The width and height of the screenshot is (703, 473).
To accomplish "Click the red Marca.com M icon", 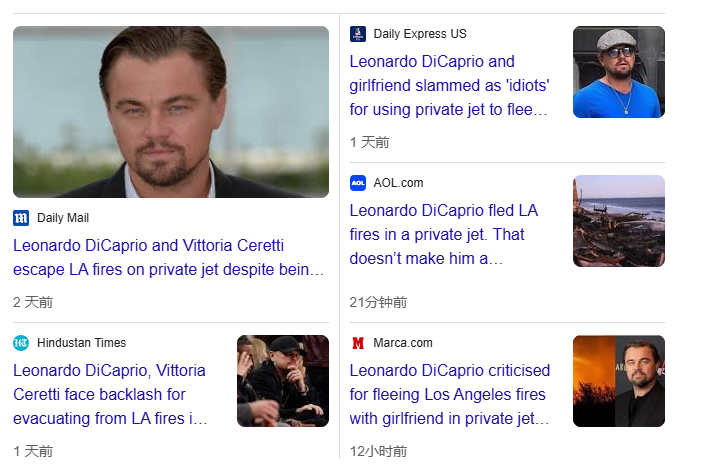I will tap(358, 343).
